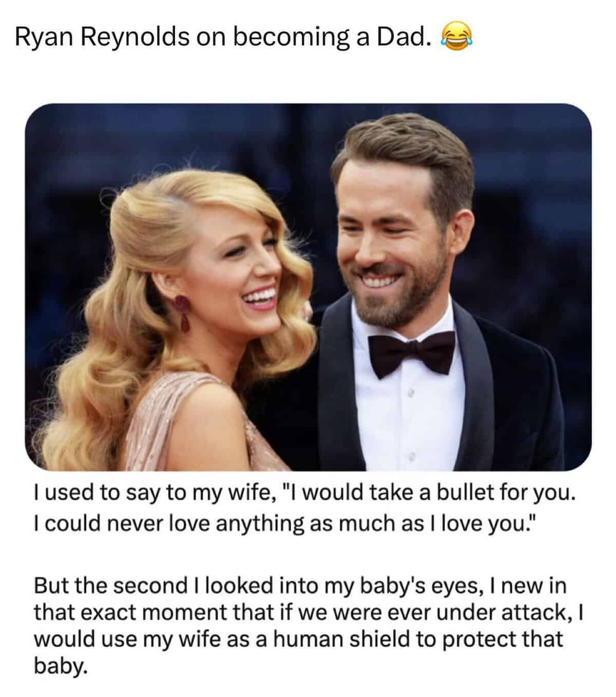
Task: Click the woman's red drop earring
Action: (x=182, y=312)
